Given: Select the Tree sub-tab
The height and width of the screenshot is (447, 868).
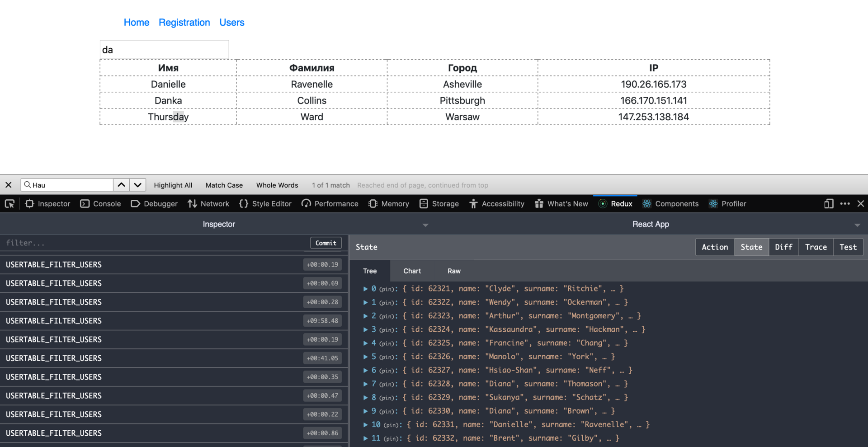Looking at the screenshot, I should pos(370,271).
